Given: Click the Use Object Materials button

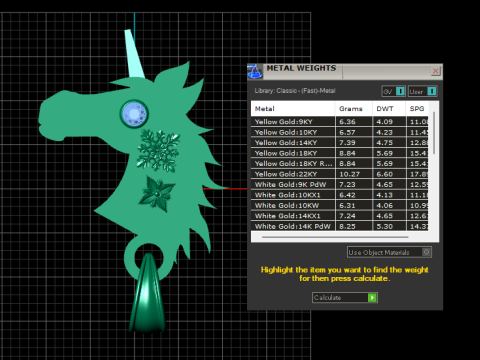Looking at the screenshot, I should [x=389, y=252].
